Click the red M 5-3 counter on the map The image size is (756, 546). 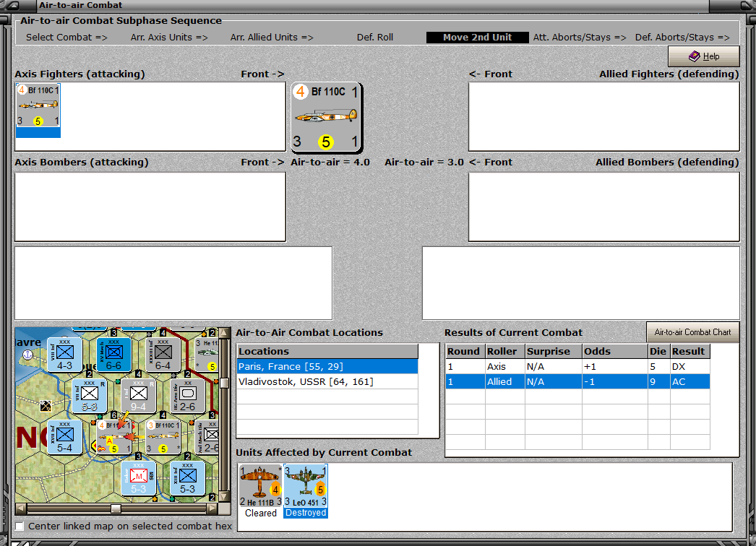coord(138,478)
